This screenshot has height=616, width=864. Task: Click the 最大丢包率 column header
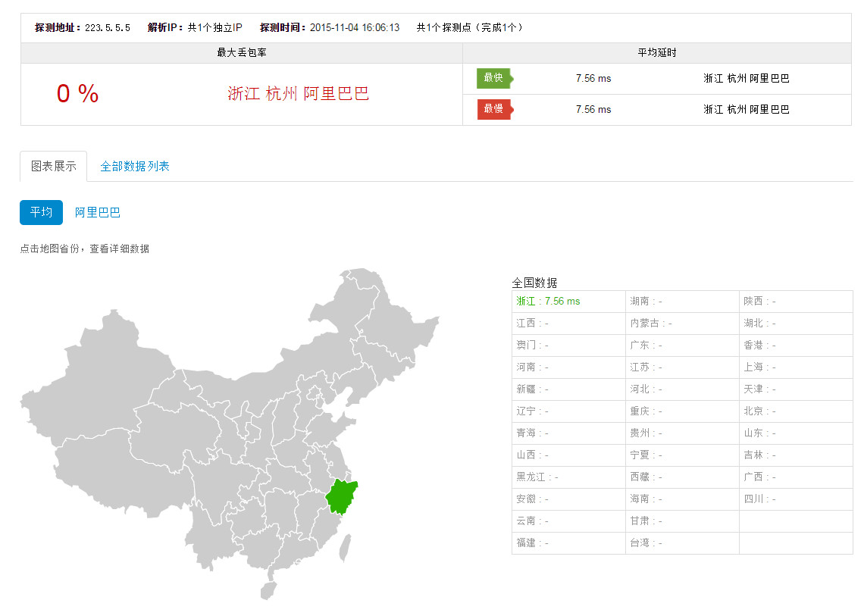point(242,53)
